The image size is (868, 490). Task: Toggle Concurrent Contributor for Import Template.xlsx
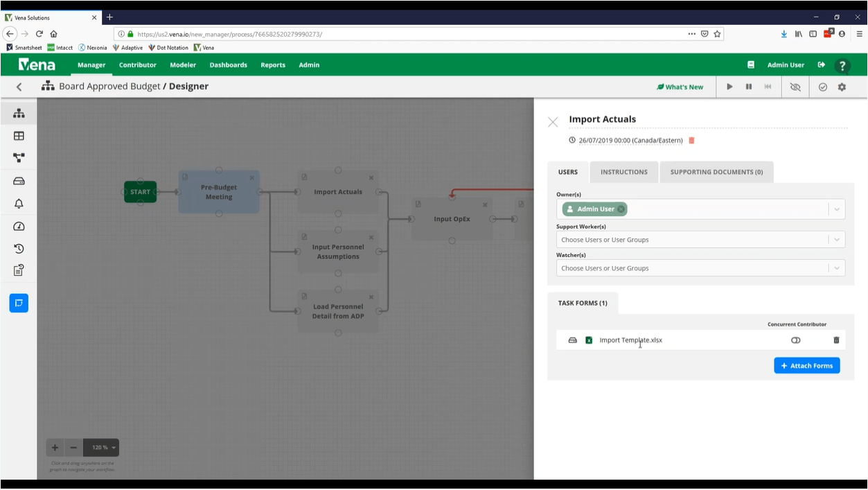[795, 340]
